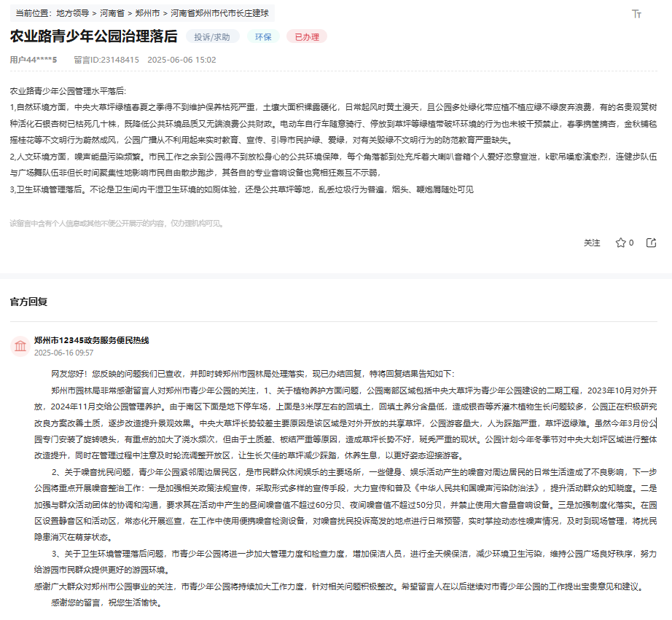Click closing line 感谢您的留言，祝您生活愉快

[x=107, y=603]
